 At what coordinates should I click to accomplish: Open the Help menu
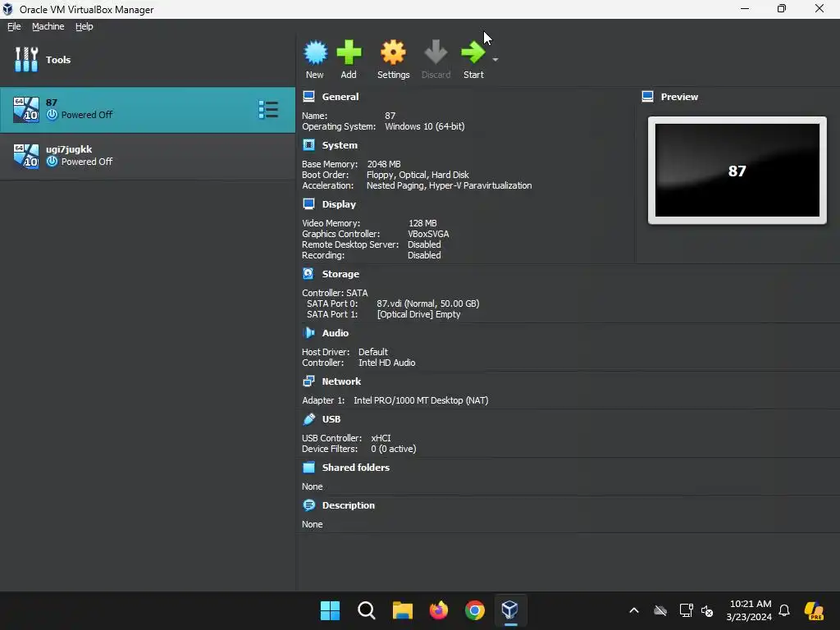(84, 26)
